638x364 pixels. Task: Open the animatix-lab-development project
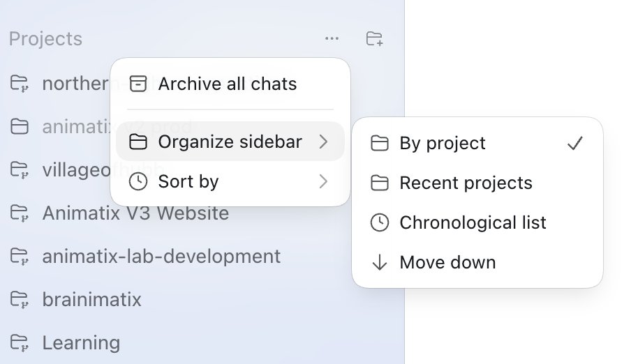pos(161,257)
